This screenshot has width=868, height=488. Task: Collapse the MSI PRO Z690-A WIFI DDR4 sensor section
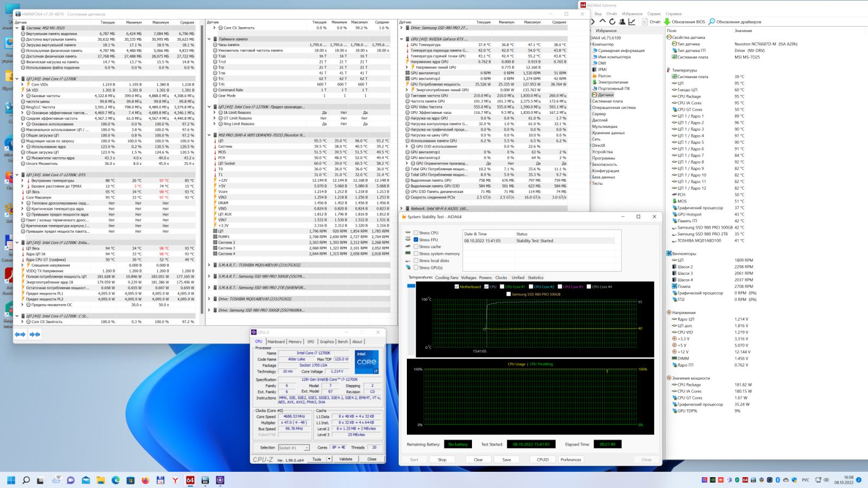pyautogui.click(x=209, y=135)
